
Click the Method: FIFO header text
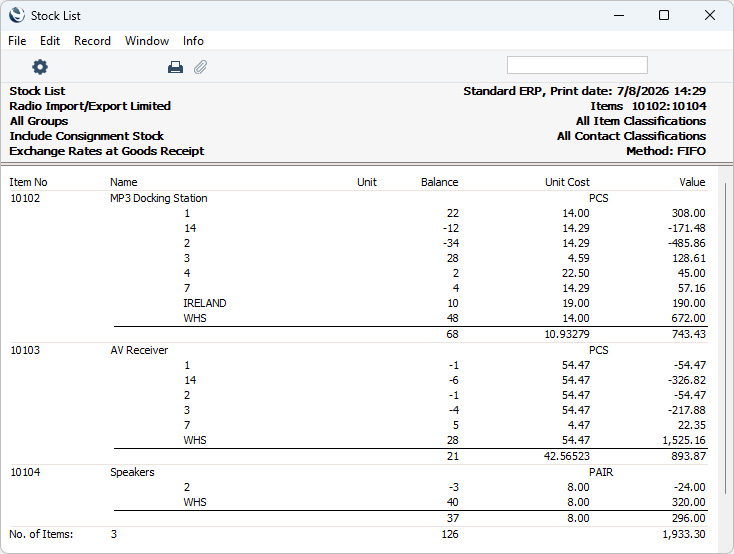click(666, 151)
